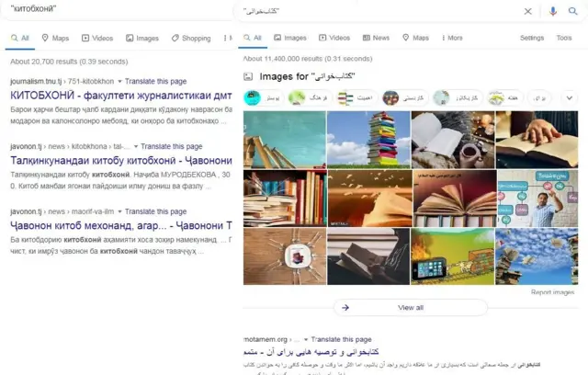This screenshot has height=375, width=588.
Task: Submit search with blue magnifier icon
Action: (572, 11)
